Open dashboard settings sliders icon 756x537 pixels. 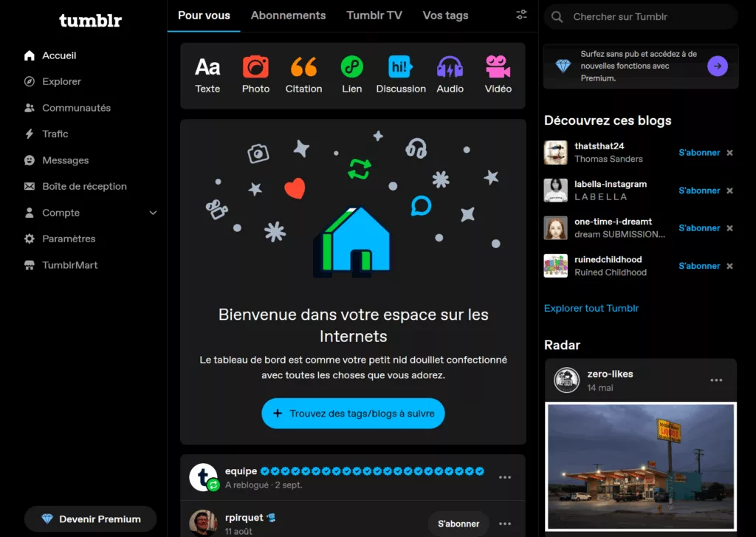pos(522,15)
